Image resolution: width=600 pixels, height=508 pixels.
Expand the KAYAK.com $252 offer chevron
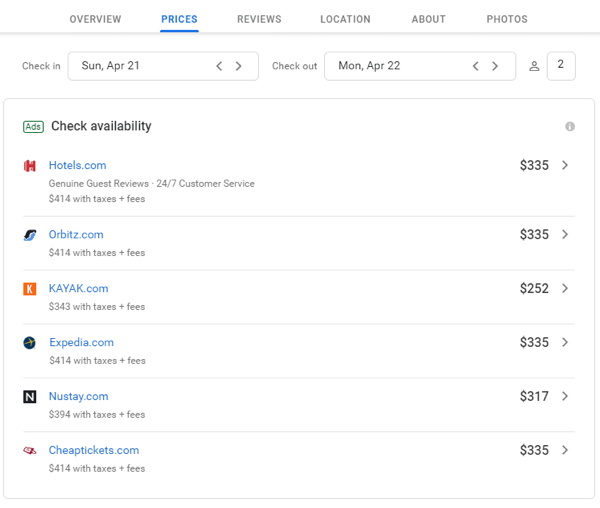(565, 288)
